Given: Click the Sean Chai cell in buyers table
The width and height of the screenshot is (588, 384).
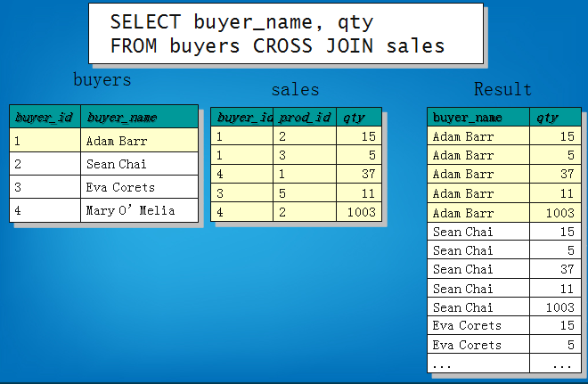Looking at the screenshot, I should [x=138, y=164].
